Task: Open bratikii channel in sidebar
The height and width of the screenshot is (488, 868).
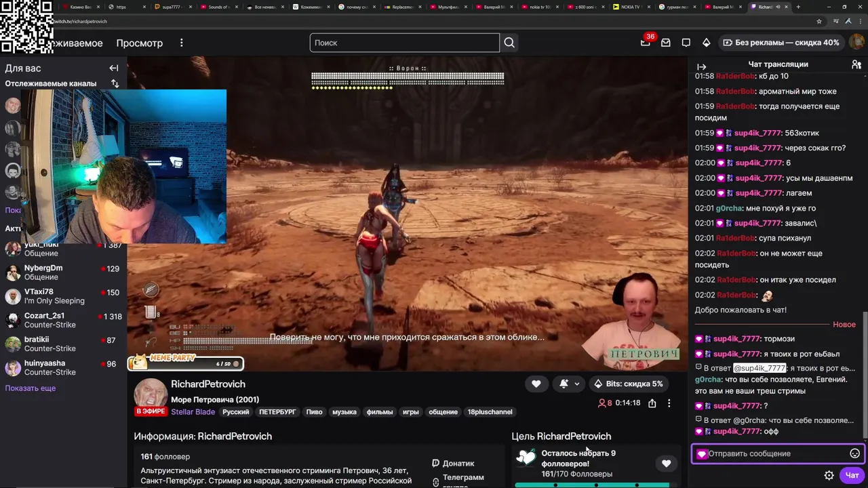Action: click(62, 344)
